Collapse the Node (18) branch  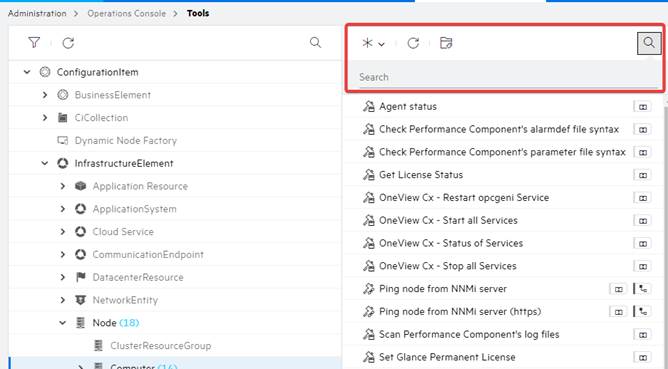(63, 323)
